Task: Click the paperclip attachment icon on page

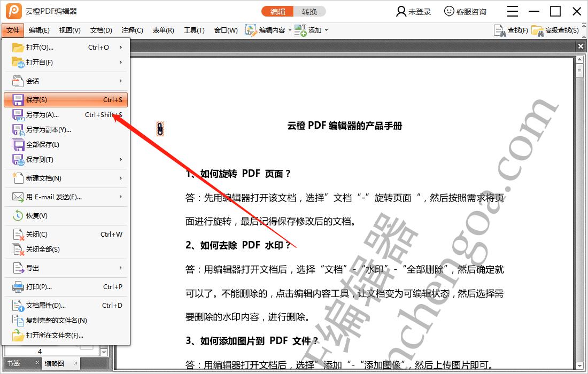Action: [160, 129]
